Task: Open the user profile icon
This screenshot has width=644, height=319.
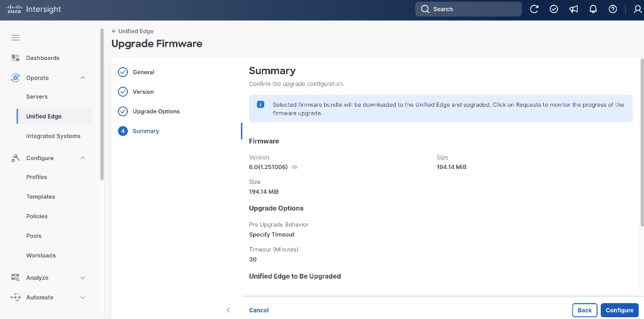Action: pos(638,9)
